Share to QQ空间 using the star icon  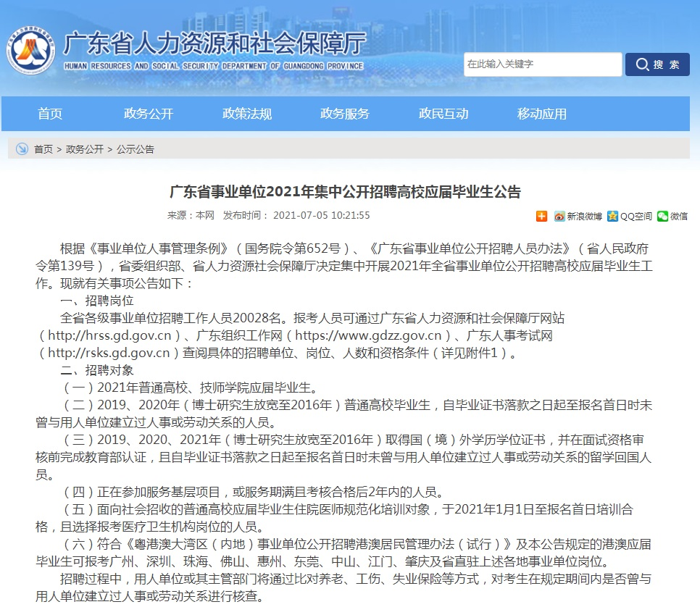[x=630, y=216]
